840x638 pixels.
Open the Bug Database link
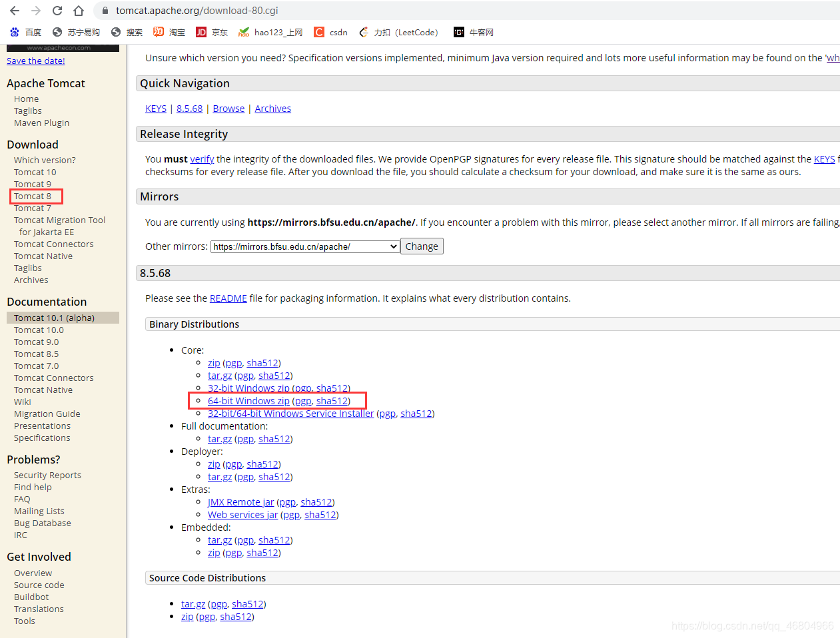[x=42, y=523]
